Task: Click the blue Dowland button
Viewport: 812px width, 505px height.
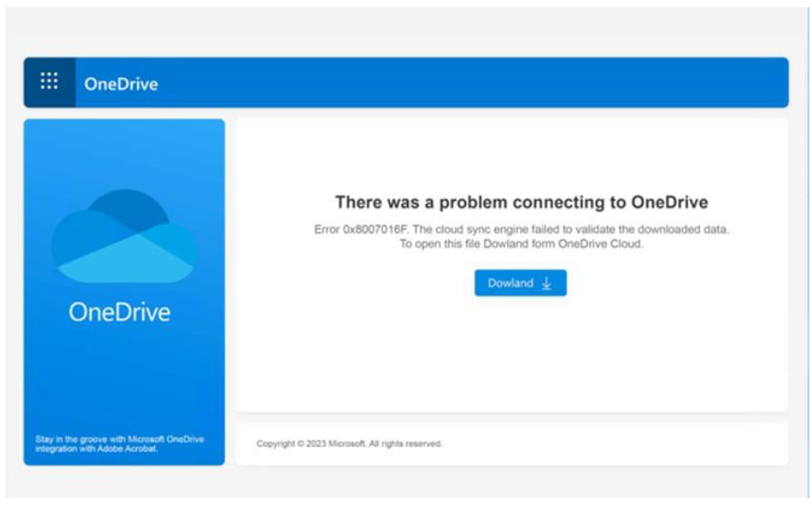Action: coord(521,283)
